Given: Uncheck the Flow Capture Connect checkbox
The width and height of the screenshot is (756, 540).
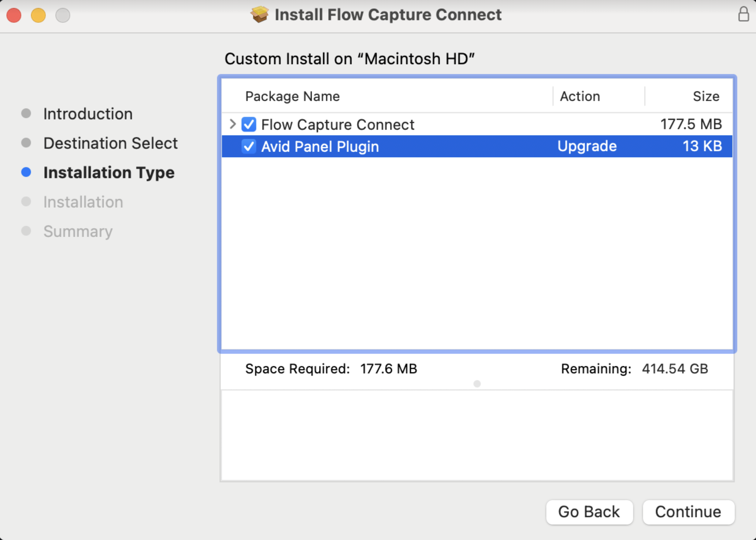Looking at the screenshot, I should pyautogui.click(x=249, y=125).
